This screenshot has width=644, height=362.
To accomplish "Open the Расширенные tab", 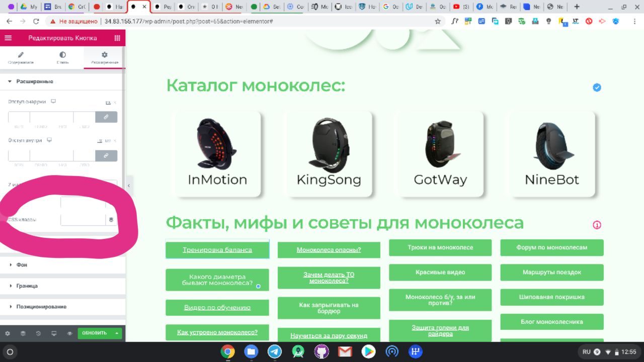I will [104, 58].
